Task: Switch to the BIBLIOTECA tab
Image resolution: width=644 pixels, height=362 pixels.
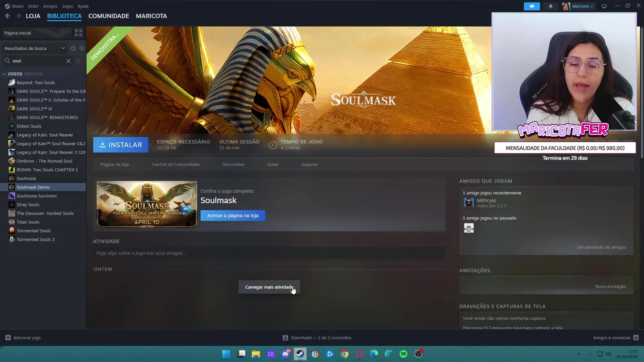Action: 64,16
